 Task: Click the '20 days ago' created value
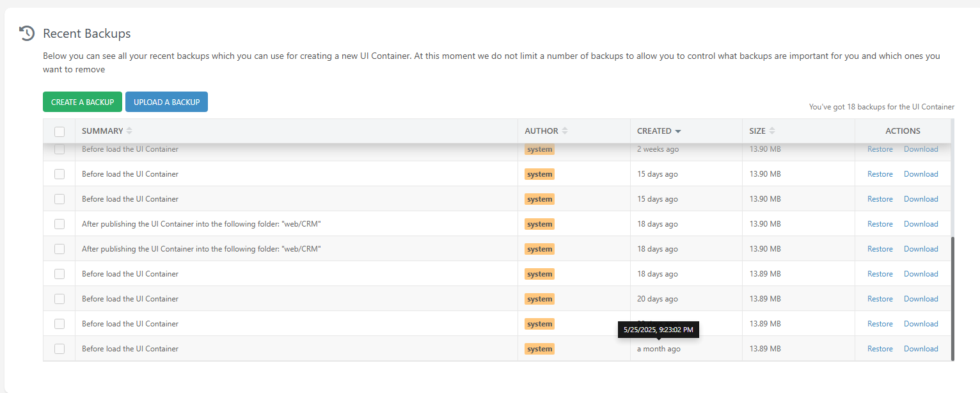click(658, 299)
